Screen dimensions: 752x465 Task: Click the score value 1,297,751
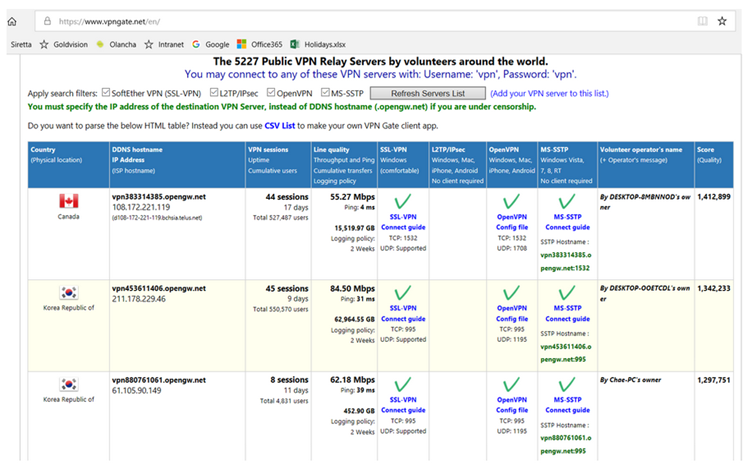(714, 380)
